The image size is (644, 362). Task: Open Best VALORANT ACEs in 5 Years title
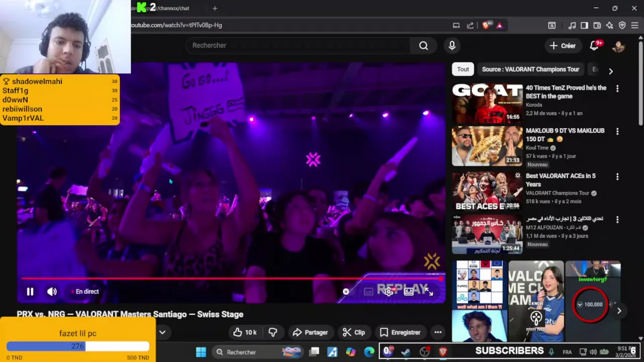tap(560, 180)
